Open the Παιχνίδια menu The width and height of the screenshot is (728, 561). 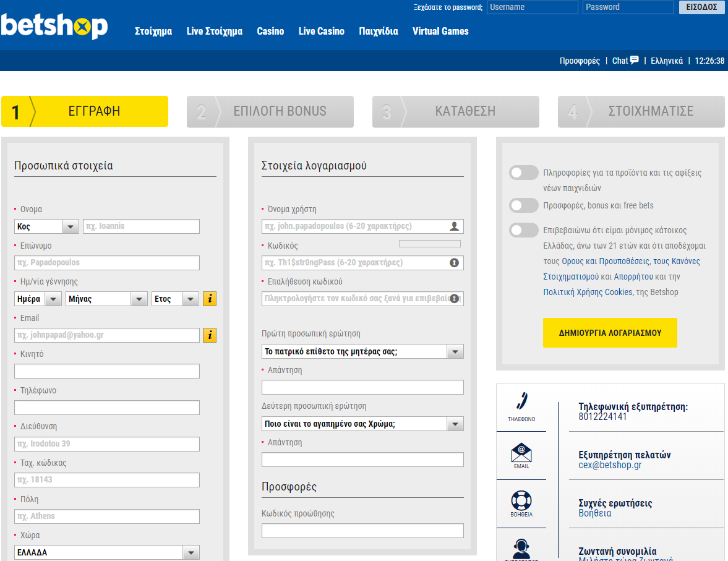(379, 31)
